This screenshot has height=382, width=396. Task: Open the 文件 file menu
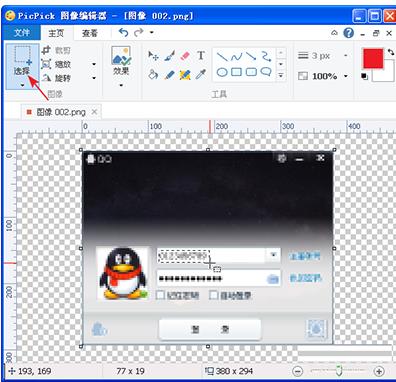pyautogui.click(x=22, y=33)
